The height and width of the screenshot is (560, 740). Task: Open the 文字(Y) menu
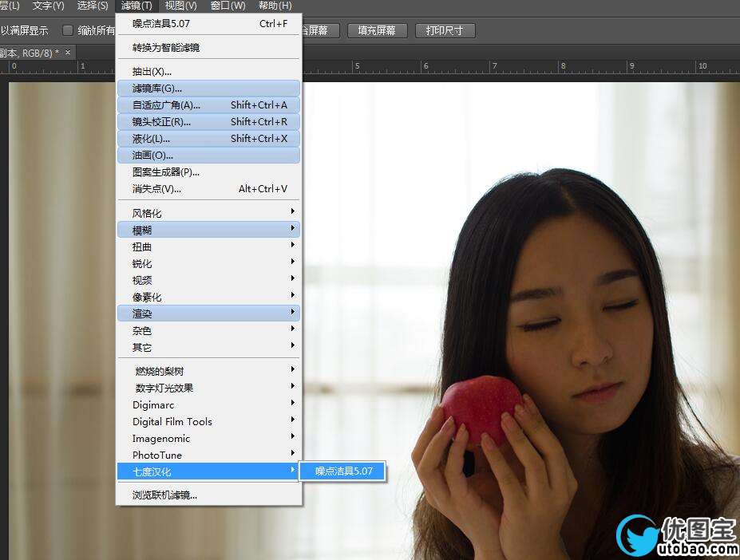point(48,6)
